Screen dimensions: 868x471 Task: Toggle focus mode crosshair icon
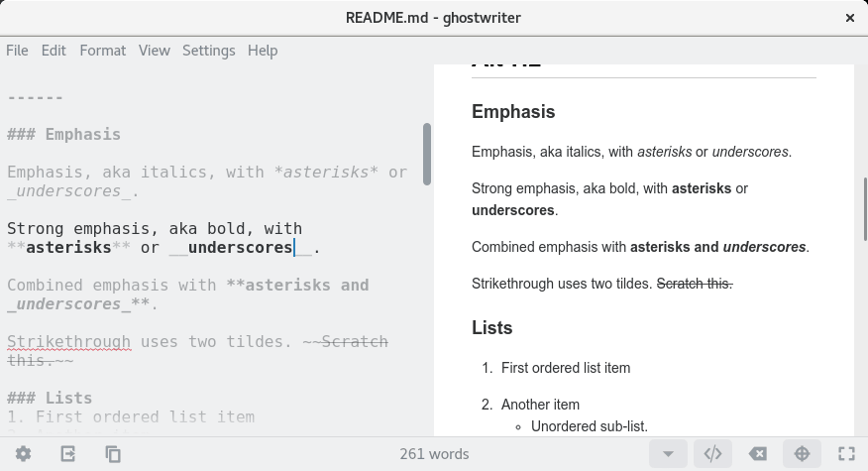coord(802,454)
